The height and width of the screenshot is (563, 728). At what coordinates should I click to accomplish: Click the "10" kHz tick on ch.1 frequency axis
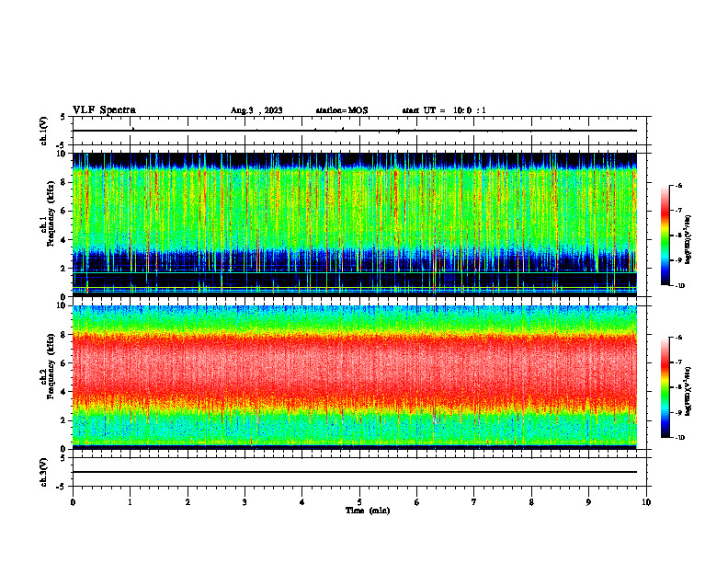coord(62,154)
